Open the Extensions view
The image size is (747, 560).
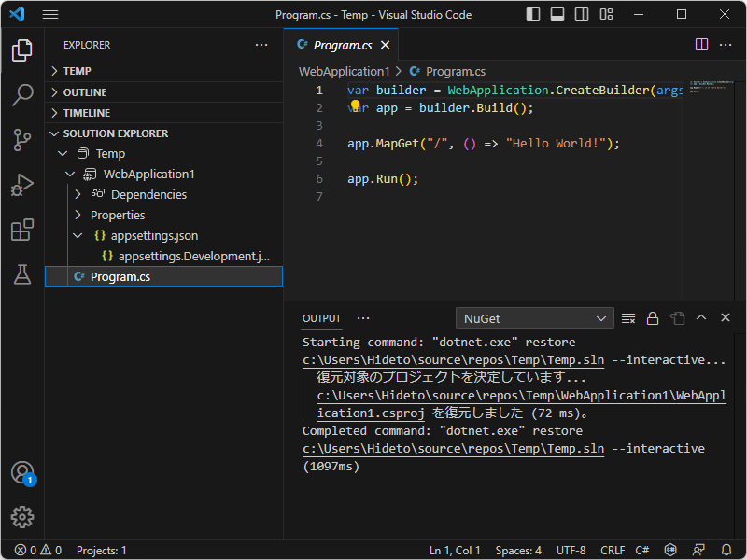point(22,230)
